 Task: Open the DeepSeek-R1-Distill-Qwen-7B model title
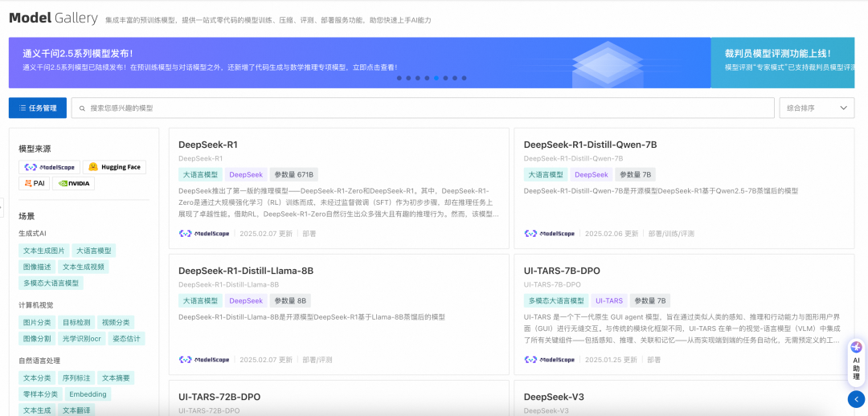pyautogui.click(x=590, y=145)
